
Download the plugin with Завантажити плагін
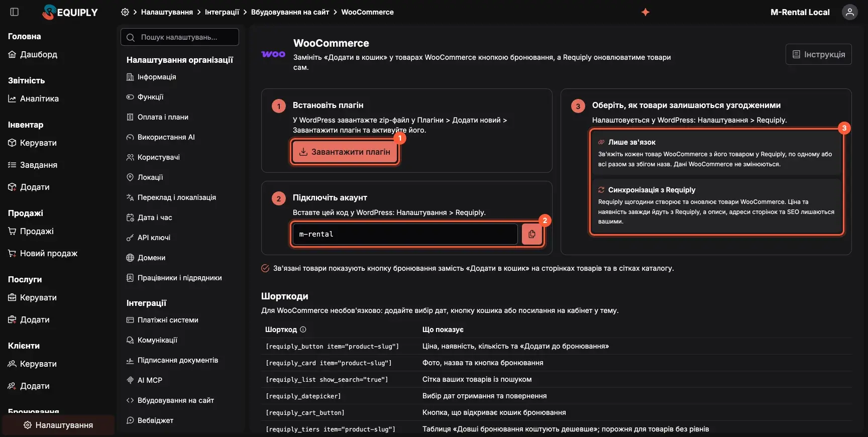pyautogui.click(x=345, y=152)
